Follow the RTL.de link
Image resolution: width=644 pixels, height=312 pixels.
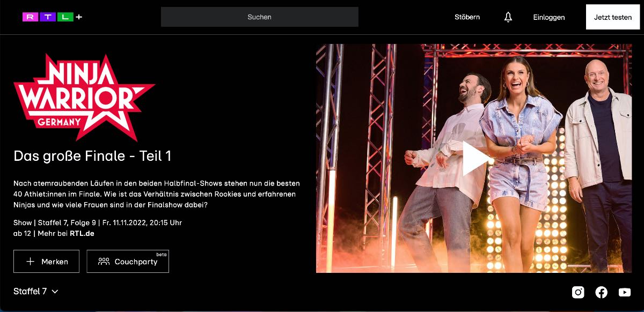click(x=82, y=233)
